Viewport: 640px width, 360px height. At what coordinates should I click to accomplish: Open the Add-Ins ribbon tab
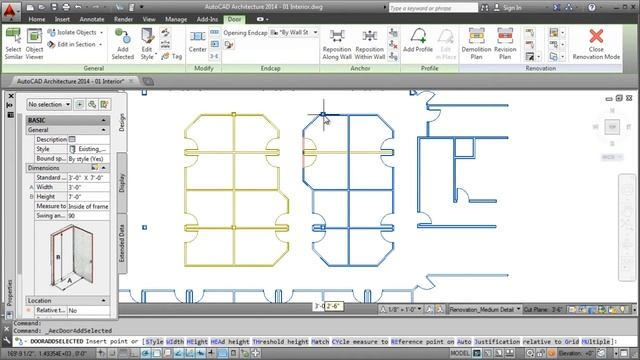coord(207,19)
